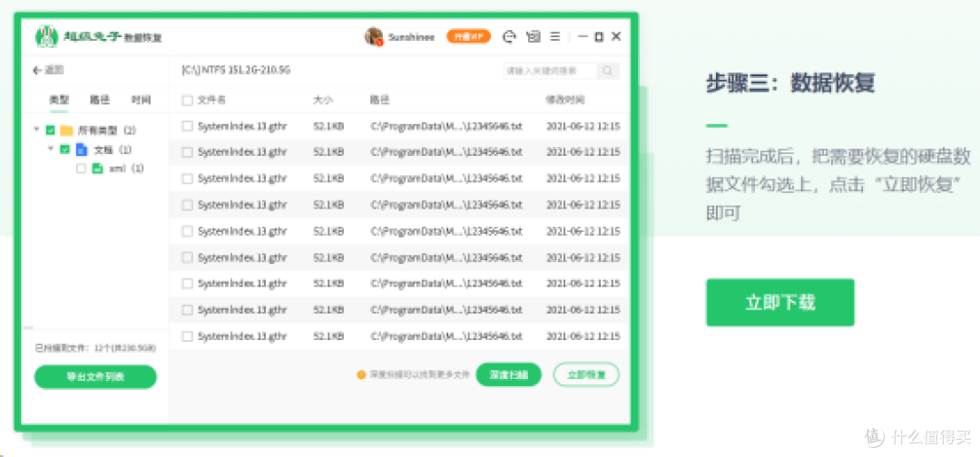The image size is (980, 457).
Task: Maximize the data recovery window
Action: click(x=599, y=37)
